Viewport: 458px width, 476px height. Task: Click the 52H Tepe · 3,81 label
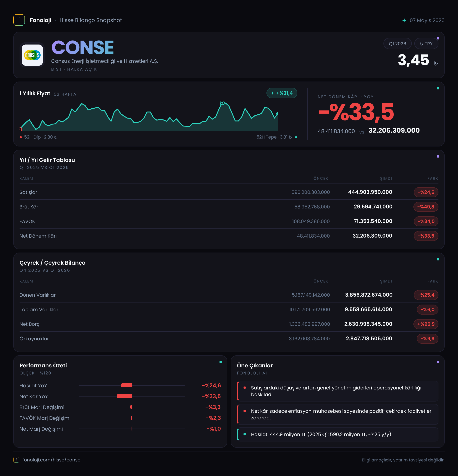click(x=274, y=137)
